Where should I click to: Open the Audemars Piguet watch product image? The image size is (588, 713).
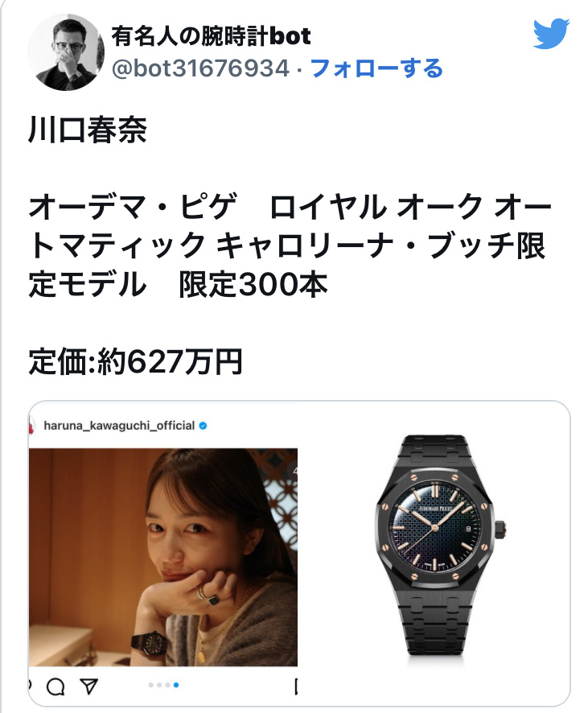click(439, 546)
